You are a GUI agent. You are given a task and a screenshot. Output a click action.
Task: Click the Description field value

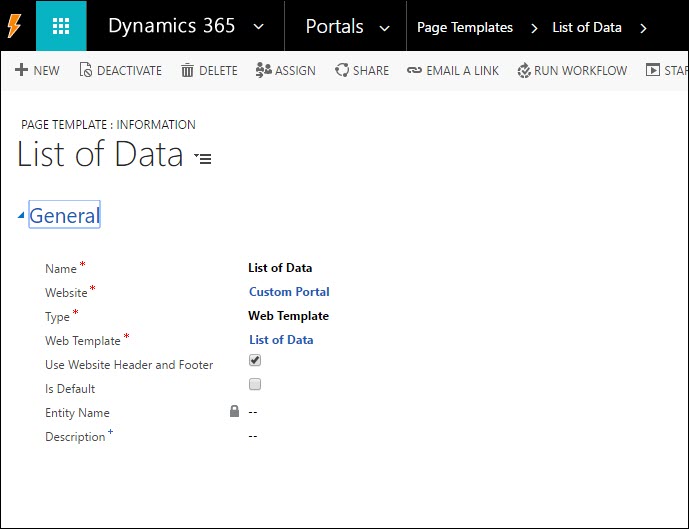253,436
